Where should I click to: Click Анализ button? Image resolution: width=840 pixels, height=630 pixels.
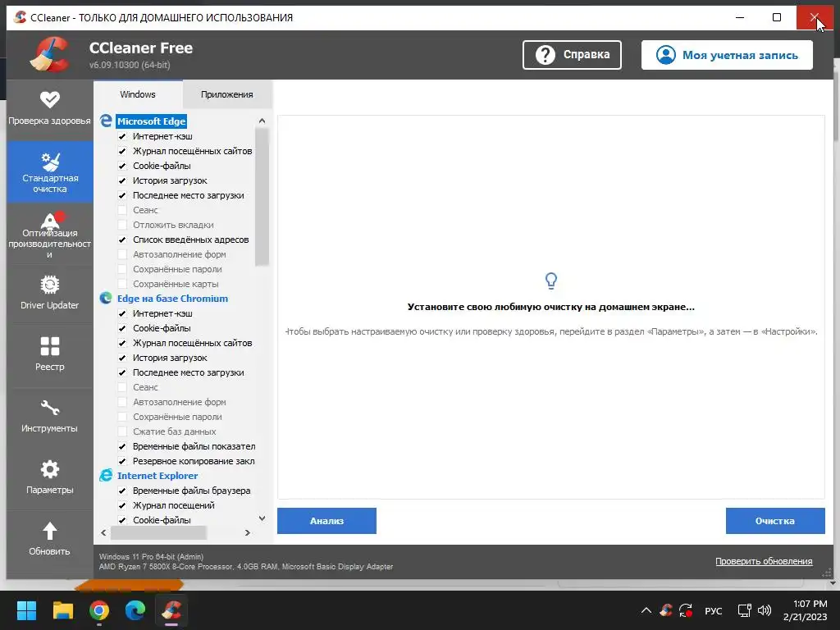coord(326,521)
